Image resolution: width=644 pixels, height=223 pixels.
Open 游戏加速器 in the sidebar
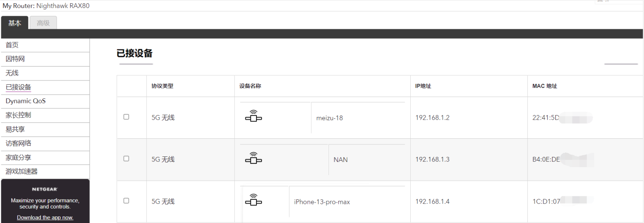pyautogui.click(x=21, y=171)
